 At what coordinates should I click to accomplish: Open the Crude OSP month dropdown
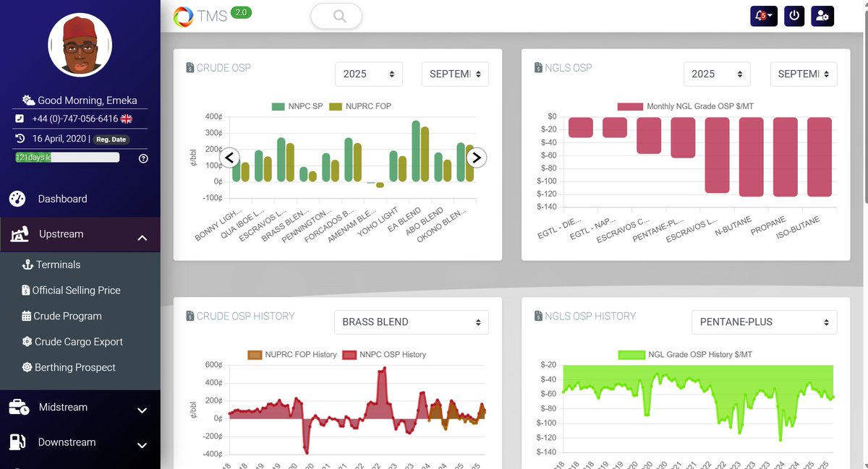click(x=455, y=74)
